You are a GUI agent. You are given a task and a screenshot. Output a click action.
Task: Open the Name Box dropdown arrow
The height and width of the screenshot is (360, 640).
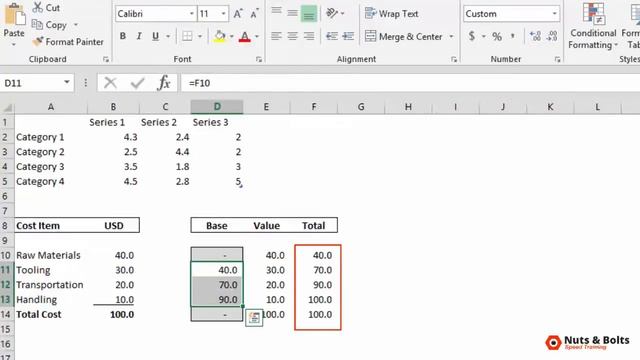(x=67, y=83)
